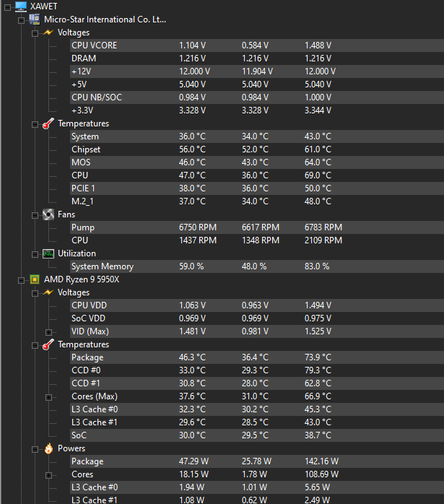The image size is (444, 504).
Task: Collapse the motherboard Temperatures group
Action: [35, 124]
